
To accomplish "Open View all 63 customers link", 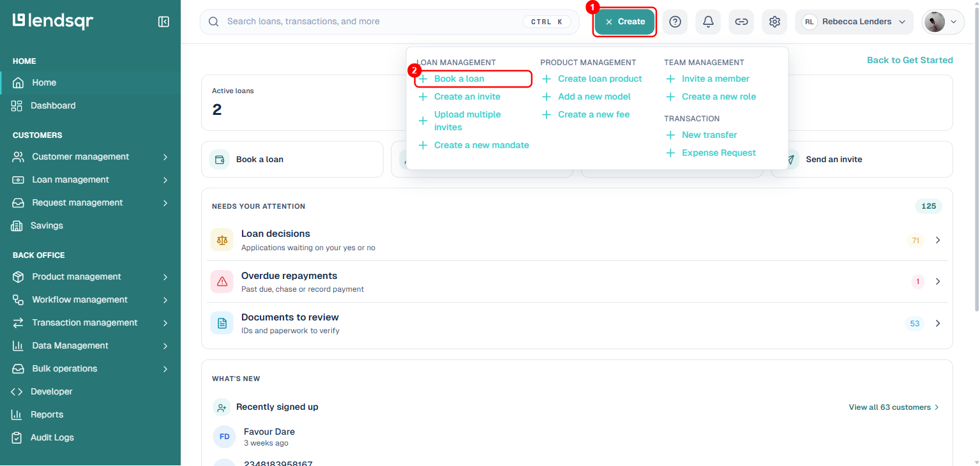I will 894,407.
